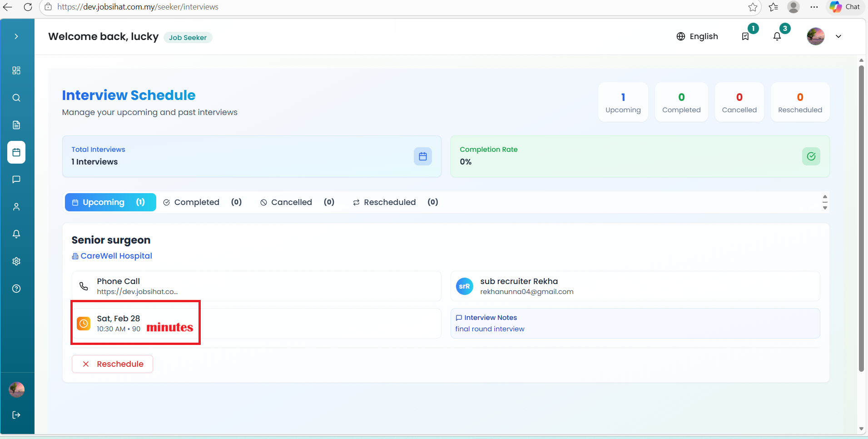The width and height of the screenshot is (868, 439).
Task: Open the profile person icon in sidebar
Action: (x=16, y=207)
